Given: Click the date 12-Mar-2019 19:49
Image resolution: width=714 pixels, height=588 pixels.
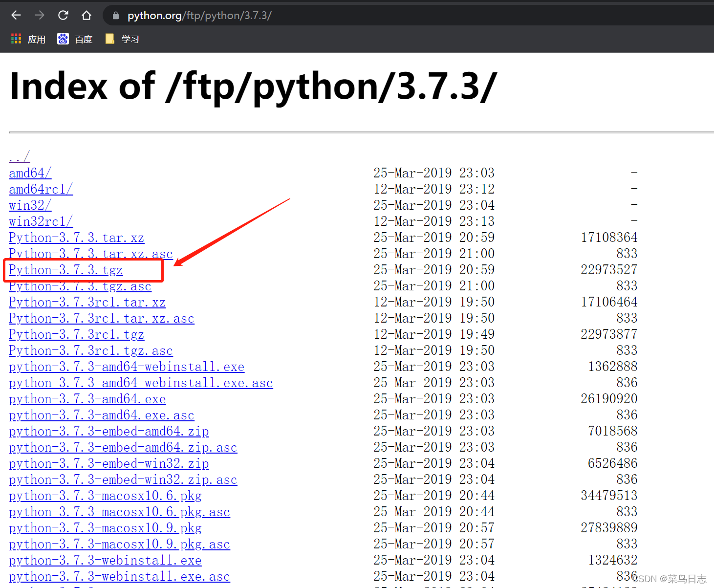Looking at the screenshot, I should point(434,334).
